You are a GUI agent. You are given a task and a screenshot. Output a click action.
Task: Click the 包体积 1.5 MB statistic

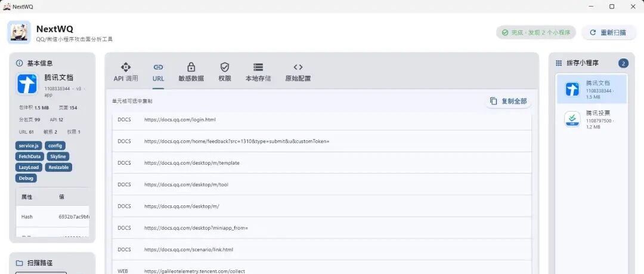point(33,108)
